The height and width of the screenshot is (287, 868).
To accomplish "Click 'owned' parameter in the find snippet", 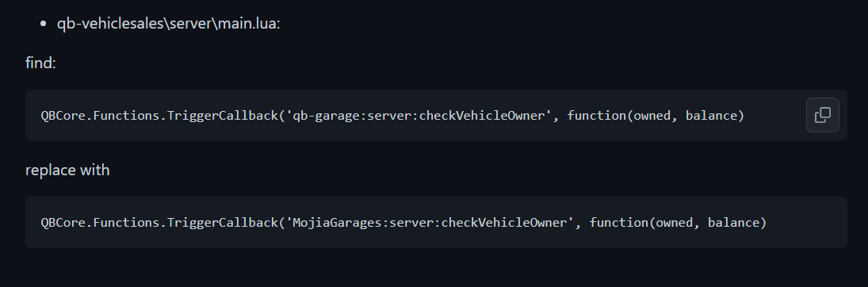I will (652, 116).
